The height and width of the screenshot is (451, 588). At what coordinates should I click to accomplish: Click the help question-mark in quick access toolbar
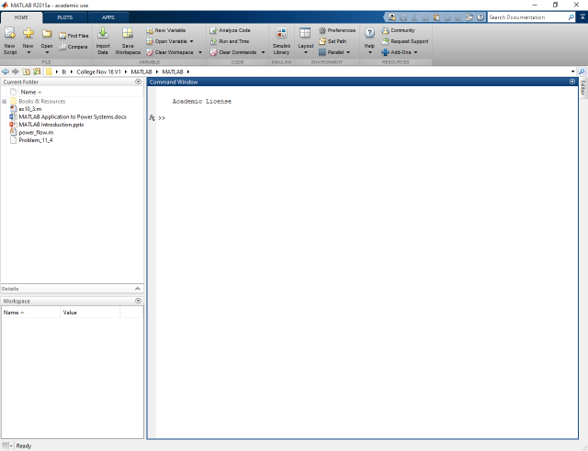click(x=480, y=17)
